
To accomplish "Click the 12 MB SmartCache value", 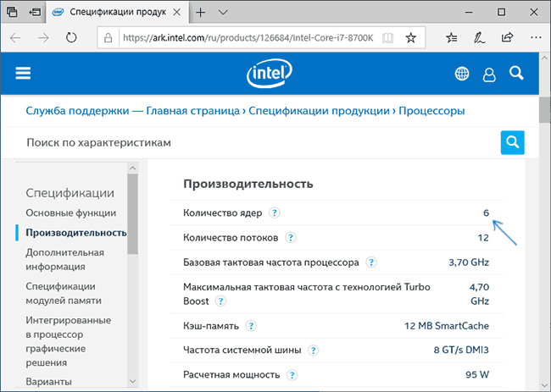I will click(447, 326).
